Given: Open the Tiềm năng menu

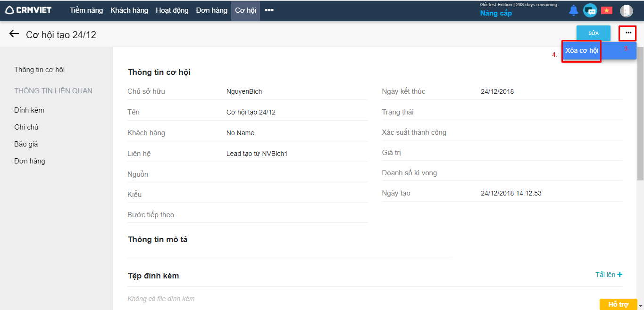Looking at the screenshot, I should (86, 10).
